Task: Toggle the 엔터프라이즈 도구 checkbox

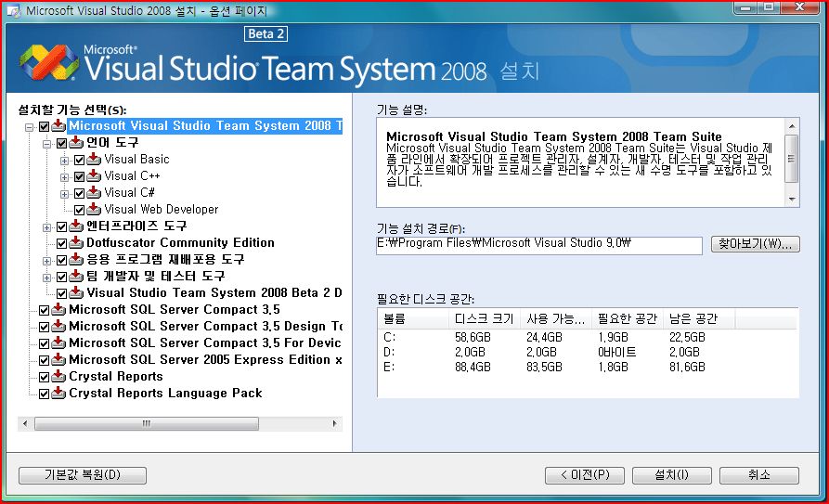Action: pos(62,226)
